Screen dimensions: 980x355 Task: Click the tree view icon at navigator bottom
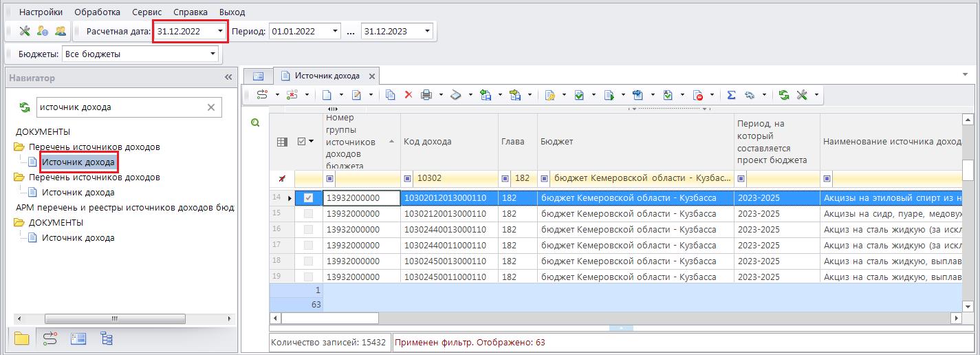pyautogui.click(x=107, y=338)
